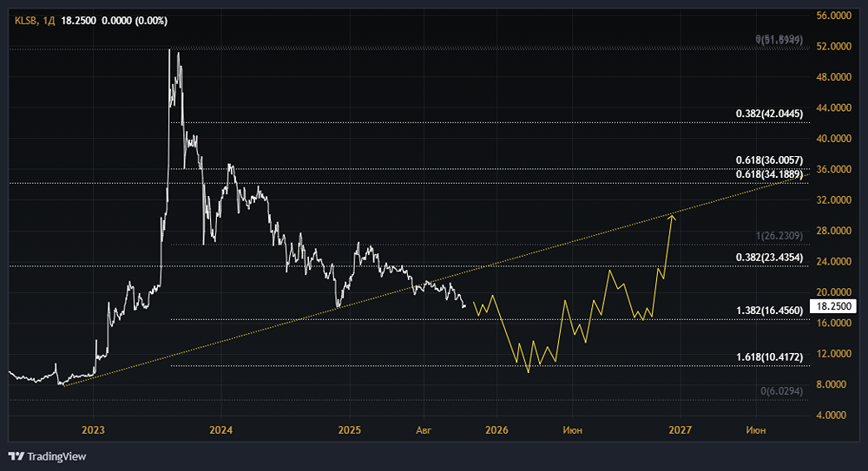Select the 1.618(10.4172) Fibonacci label
The width and height of the screenshot is (868, 471).
(769, 357)
